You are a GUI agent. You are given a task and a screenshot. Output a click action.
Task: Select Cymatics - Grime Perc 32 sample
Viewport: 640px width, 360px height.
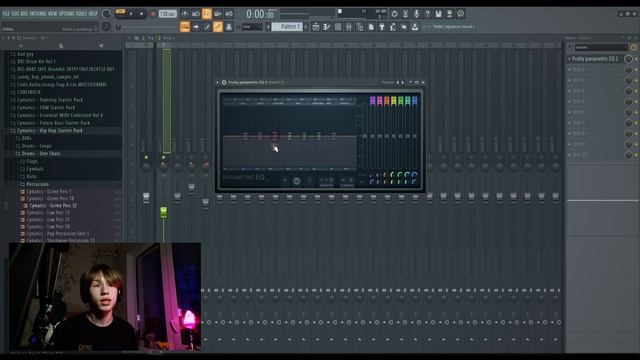pyautogui.click(x=53, y=206)
